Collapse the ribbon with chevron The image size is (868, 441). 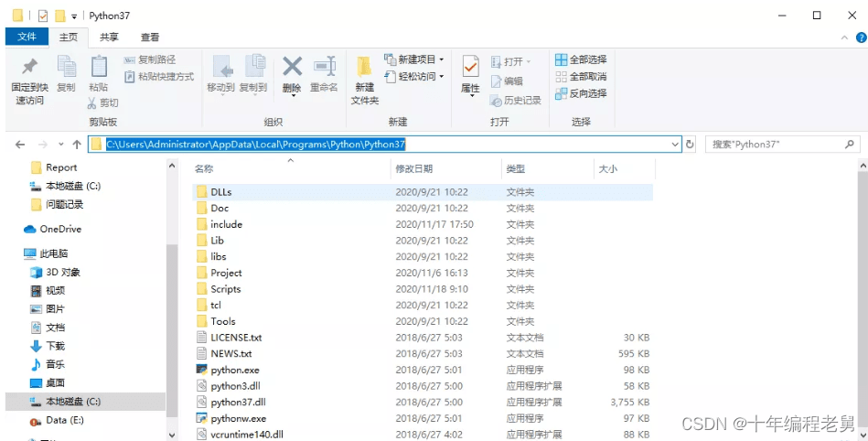[844, 38]
